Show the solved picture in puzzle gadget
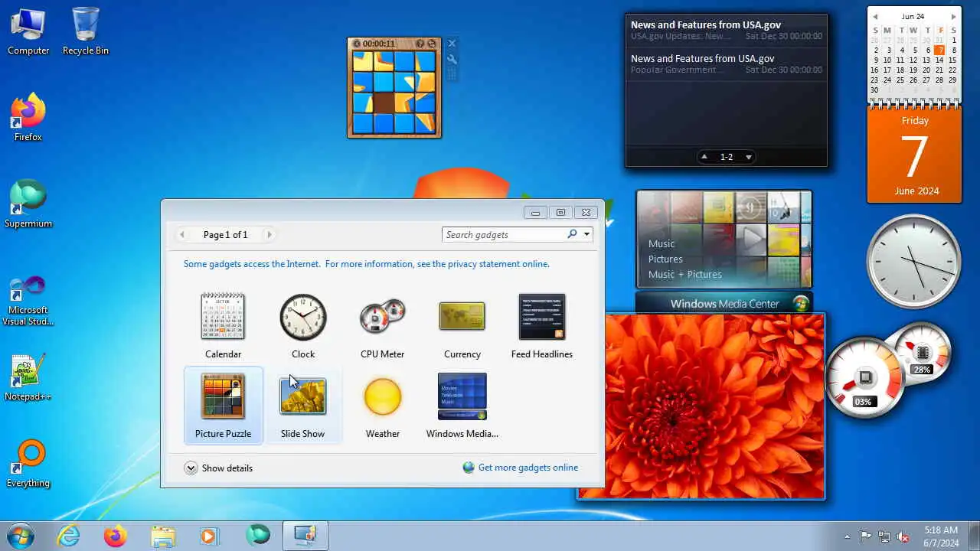This screenshot has height=551, width=980. tap(420, 44)
